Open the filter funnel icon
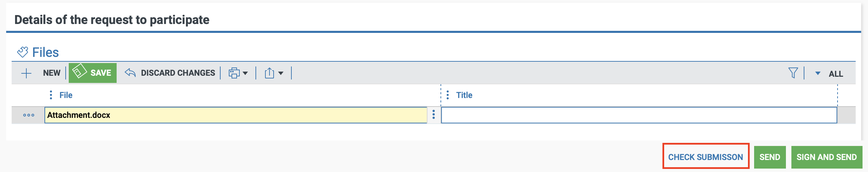868x172 pixels. (x=793, y=73)
